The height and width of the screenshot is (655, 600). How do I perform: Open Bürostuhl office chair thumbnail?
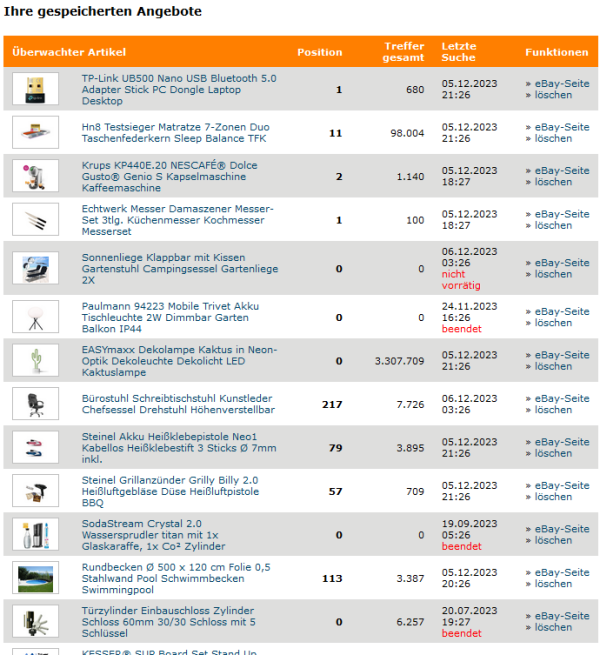(36, 404)
